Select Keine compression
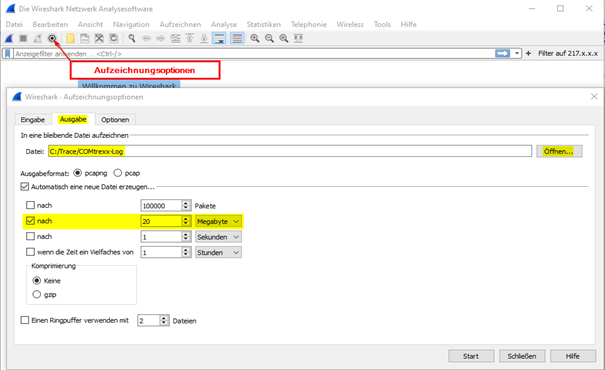The height and width of the screenshot is (370, 605). (x=37, y=280)
